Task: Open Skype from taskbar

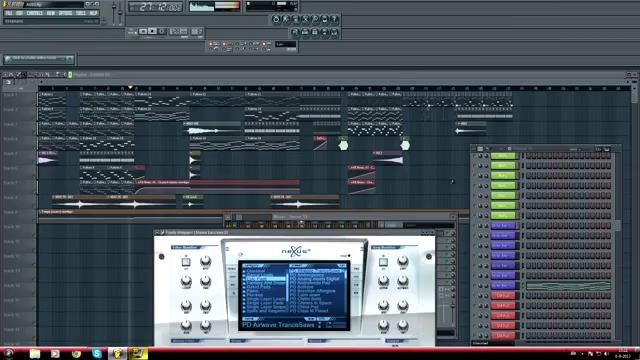Action: [97, 353]
